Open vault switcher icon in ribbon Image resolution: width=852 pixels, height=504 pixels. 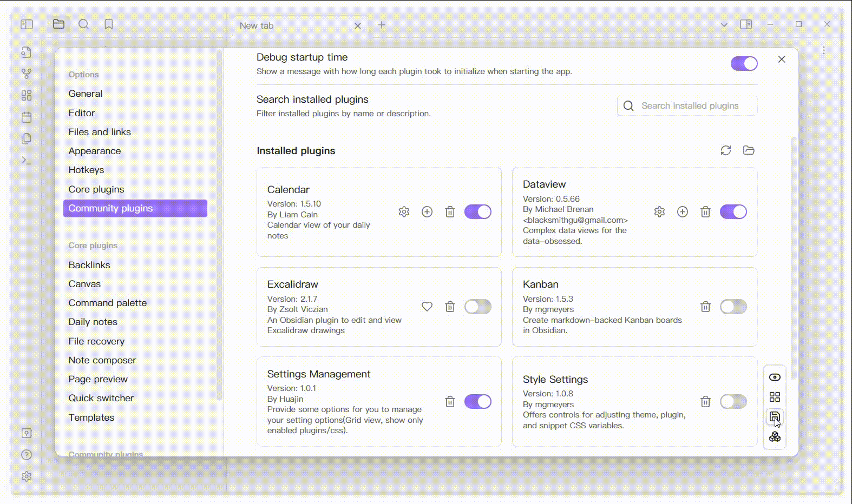coord(27,433)
